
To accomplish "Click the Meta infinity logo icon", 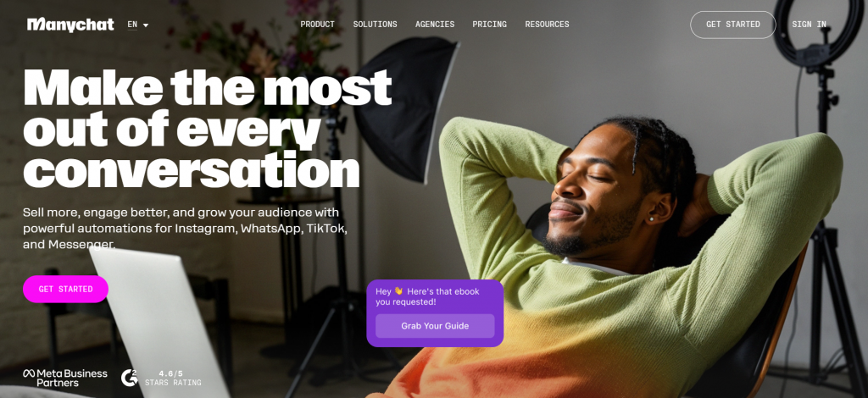I will pos(29,373).
